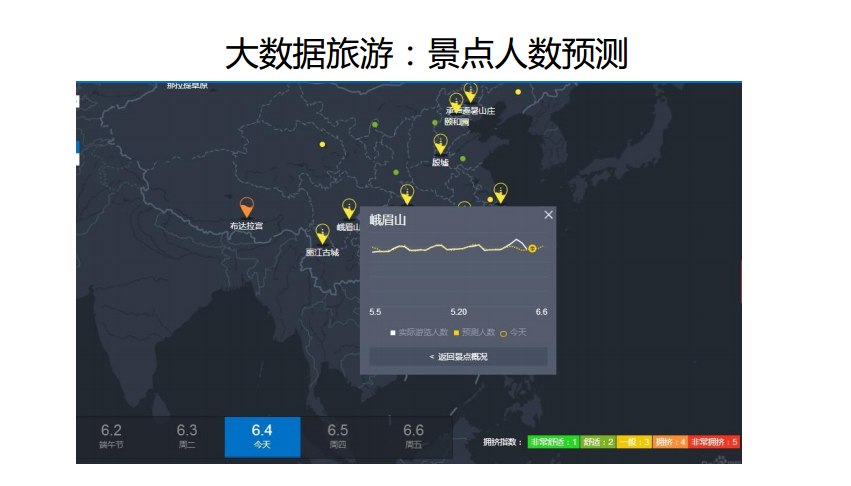Click the orange 布达拉宫 map pin
This screenshot has height=486, width=851.
coord(247,207)
